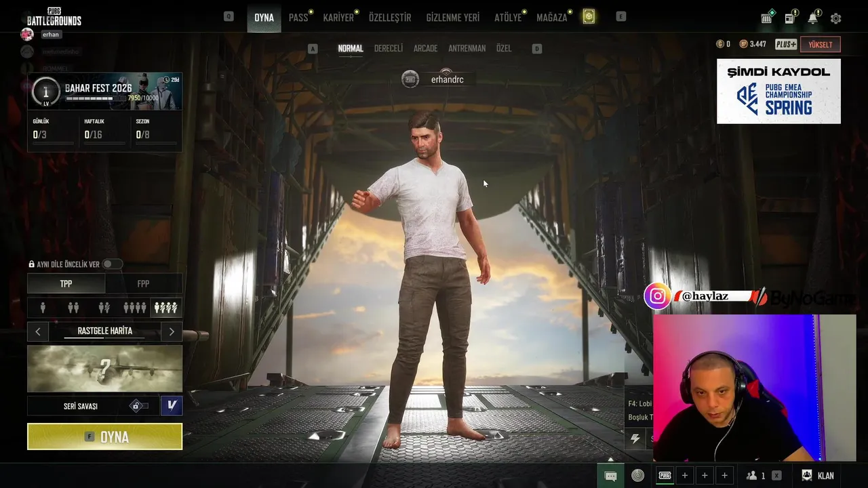This screenshot has width=868, height=488.
Task: Toggle Aynı Dile Öncelik Ver switch
Action: tap(112, 264)
